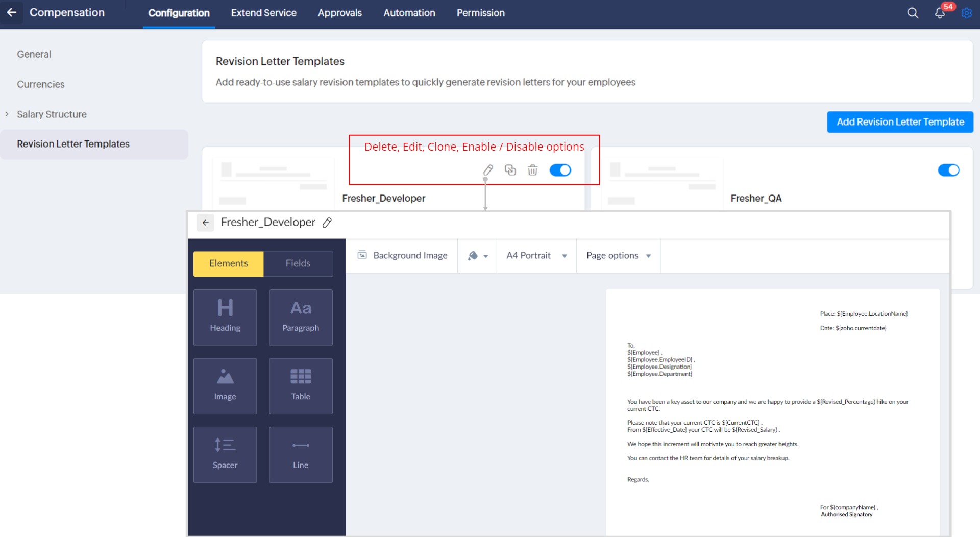Open the Approvals tab
This screenshot has width=980, height=537.
click(339, 13)
